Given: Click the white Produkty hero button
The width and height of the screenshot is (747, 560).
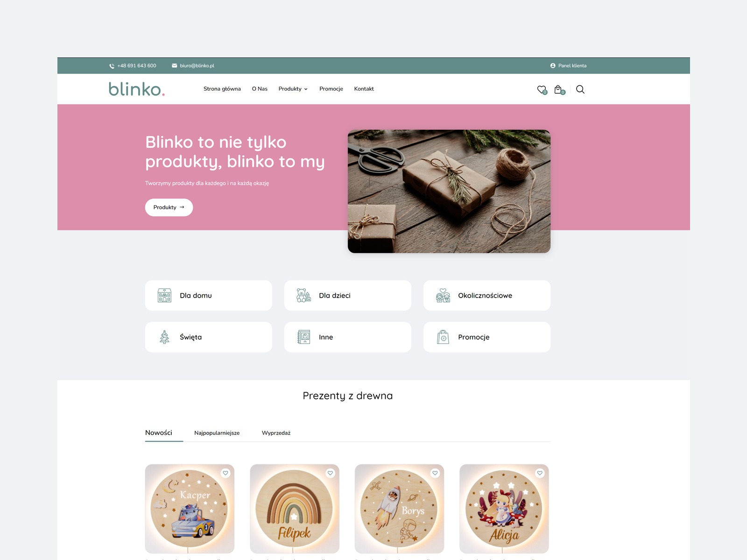Looking at the screenshot, I should click(169, 207).
